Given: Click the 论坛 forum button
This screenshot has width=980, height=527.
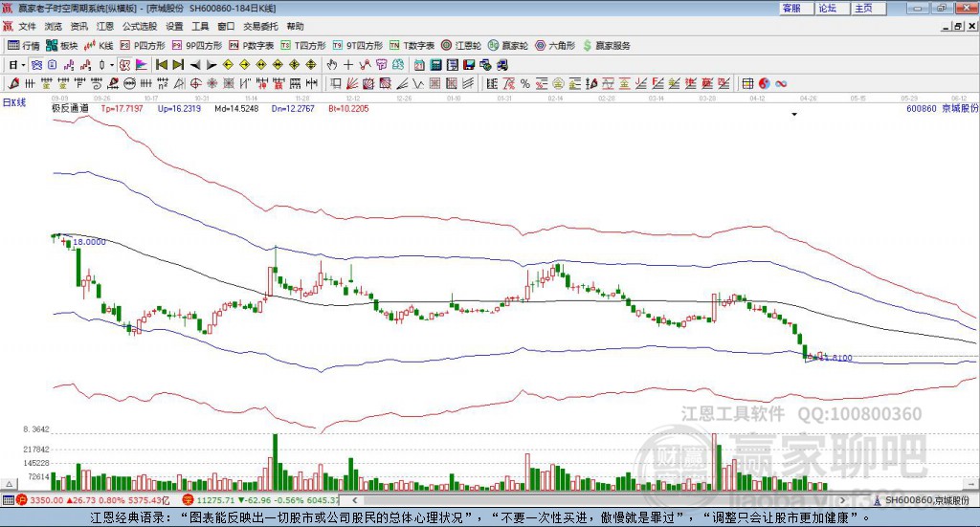Looking at the screenshot, I should pos(832,8).
